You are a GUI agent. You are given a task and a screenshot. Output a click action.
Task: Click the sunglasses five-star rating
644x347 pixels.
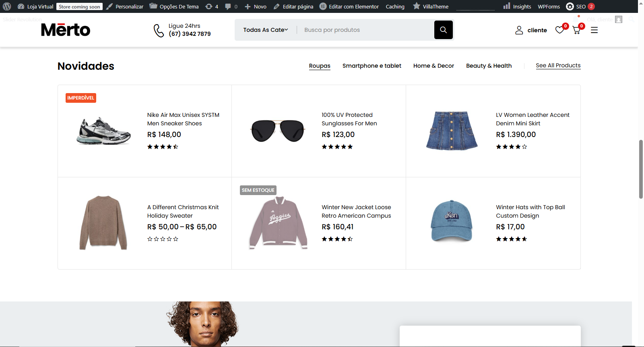[337, 147]
